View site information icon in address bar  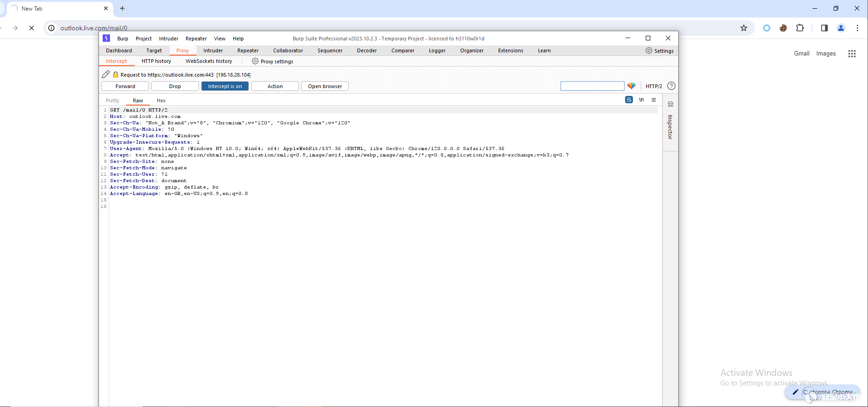coord(51,28)
